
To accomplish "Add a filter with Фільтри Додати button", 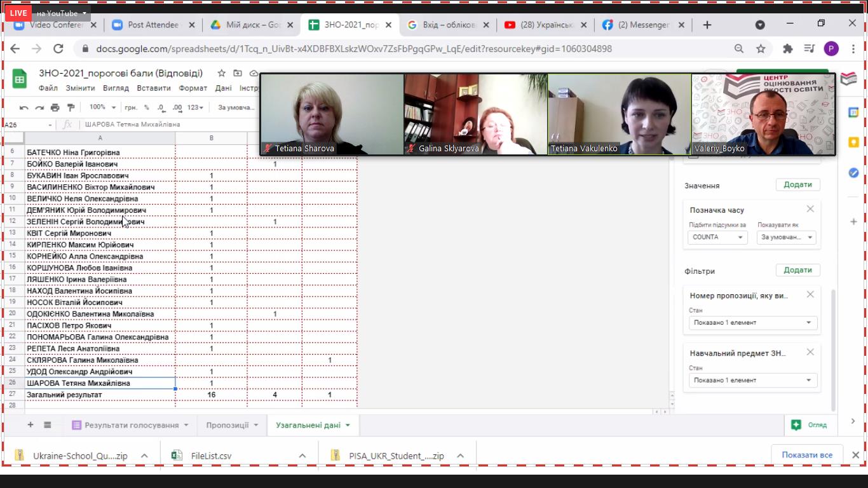I will click(798, 269).
